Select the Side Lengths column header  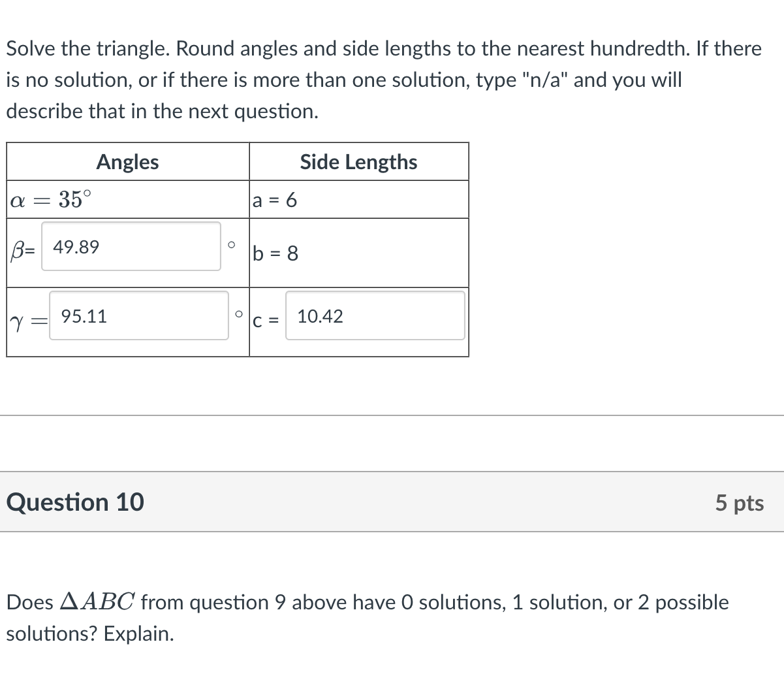(358, 161)
